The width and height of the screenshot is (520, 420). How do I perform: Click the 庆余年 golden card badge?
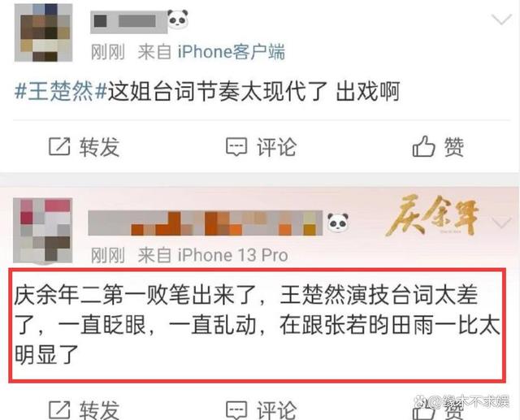tap(433, 216)
